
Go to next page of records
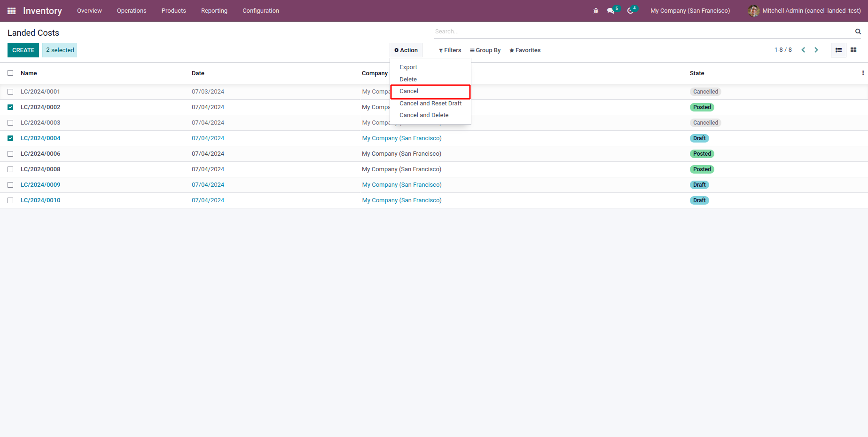(x=816, y=50)
